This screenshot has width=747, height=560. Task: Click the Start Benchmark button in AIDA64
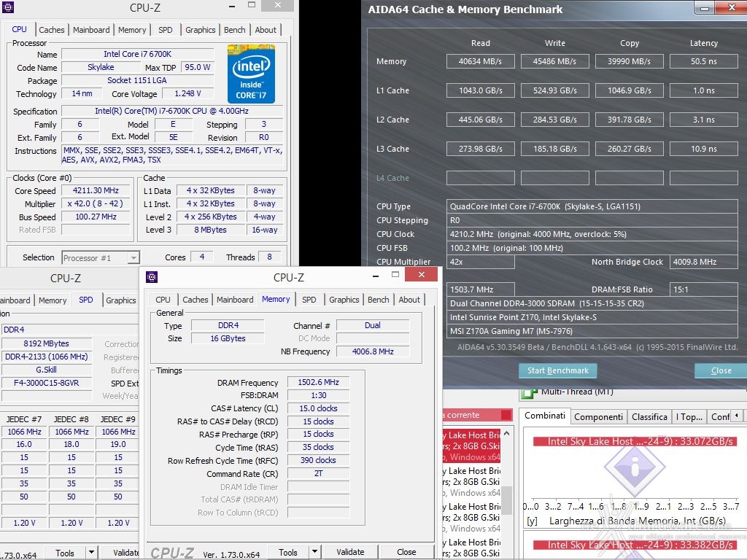pos(558,370)
